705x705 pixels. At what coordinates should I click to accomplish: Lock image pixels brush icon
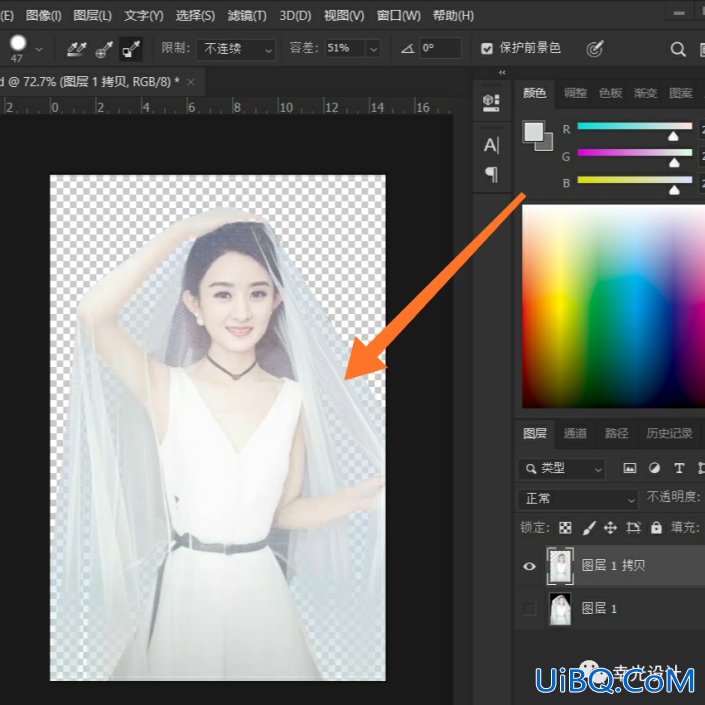(x=589, y=528)
